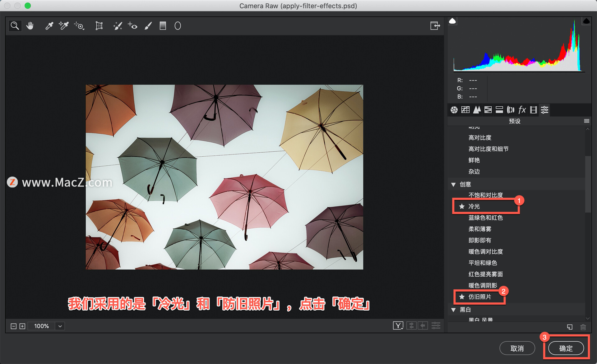Apply the 即影即有 preset
Screen dimensions: 597x364
tap(480, 240)
